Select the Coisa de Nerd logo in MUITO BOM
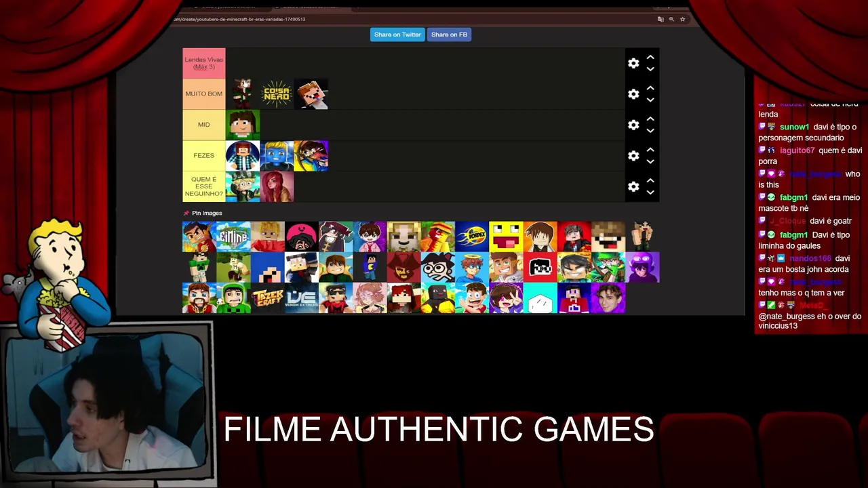The image size is (868, 488). tap(277, 94)
